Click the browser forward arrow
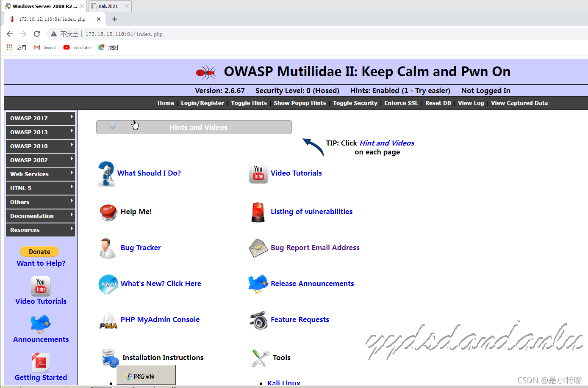The height and width of the screenshot is (388, 588). [23, 34]
